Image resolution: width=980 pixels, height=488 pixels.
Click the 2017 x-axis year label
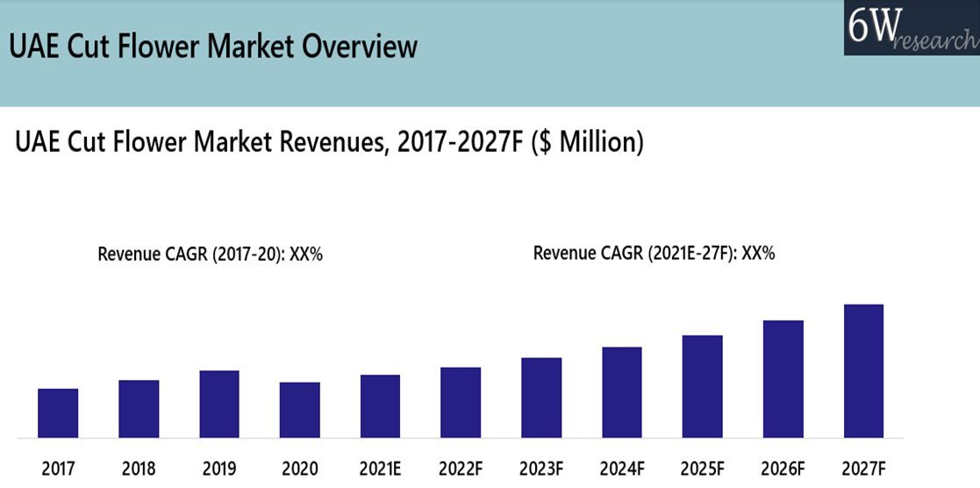tap(58, 469)
